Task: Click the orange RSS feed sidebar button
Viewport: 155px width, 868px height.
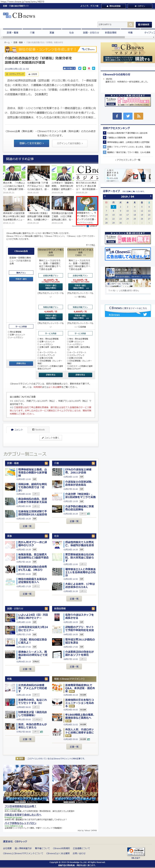Action: coord(138,116)
